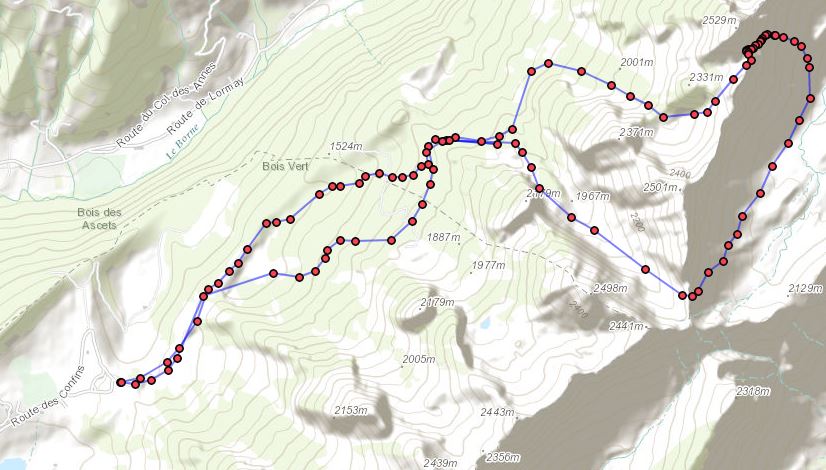Select the 2371m elevation label
The image size is (826, 470).
637,132
